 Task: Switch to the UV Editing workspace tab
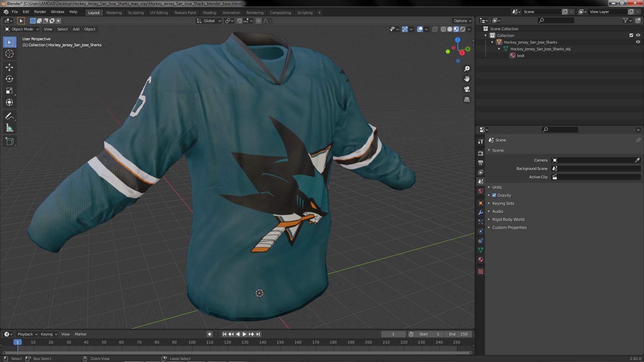pyautogui.click(x=159, y=12)
